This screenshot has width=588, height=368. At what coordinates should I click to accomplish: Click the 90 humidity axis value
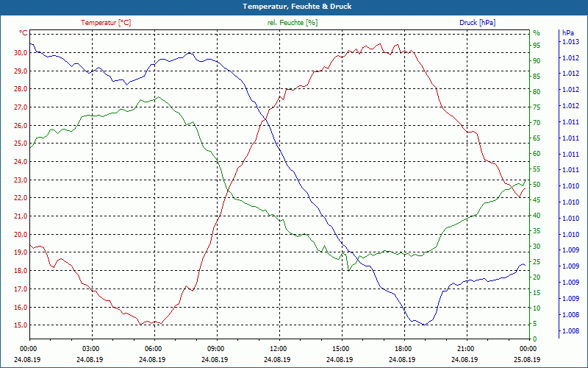(537, 61)
